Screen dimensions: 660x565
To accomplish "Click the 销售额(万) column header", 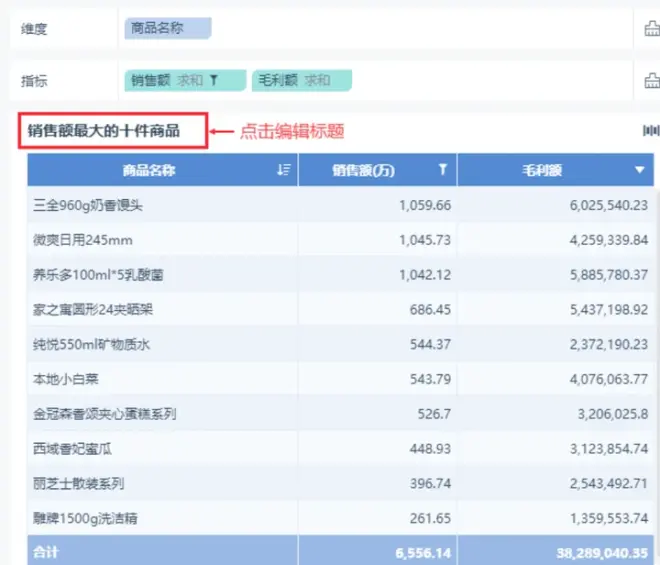I will pyautogui.click(x=378, y=170).
